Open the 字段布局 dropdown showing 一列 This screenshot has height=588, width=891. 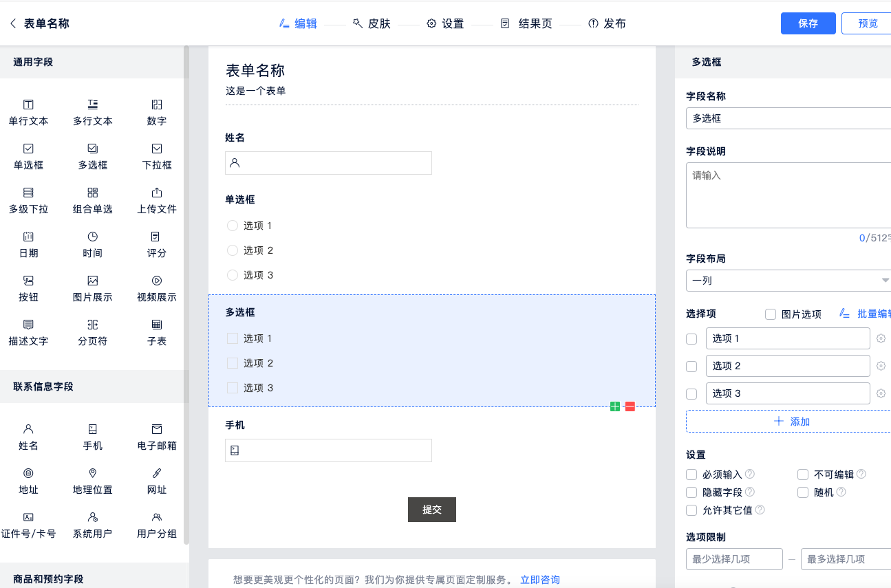(x=788, y=281)
